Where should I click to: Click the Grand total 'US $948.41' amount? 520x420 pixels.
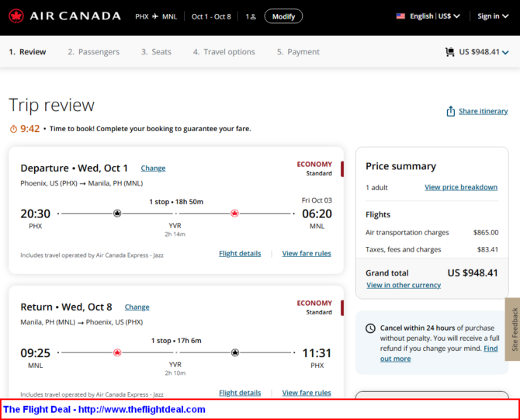[x=473, y=273]
